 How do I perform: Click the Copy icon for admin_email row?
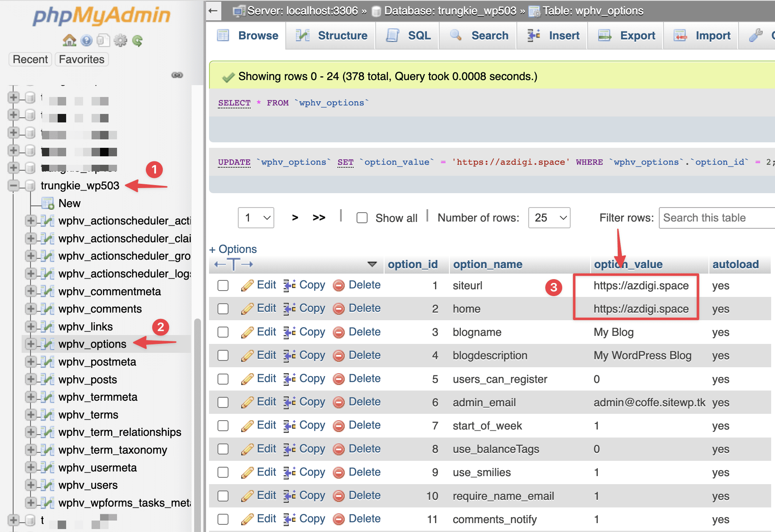pos(290,402)
